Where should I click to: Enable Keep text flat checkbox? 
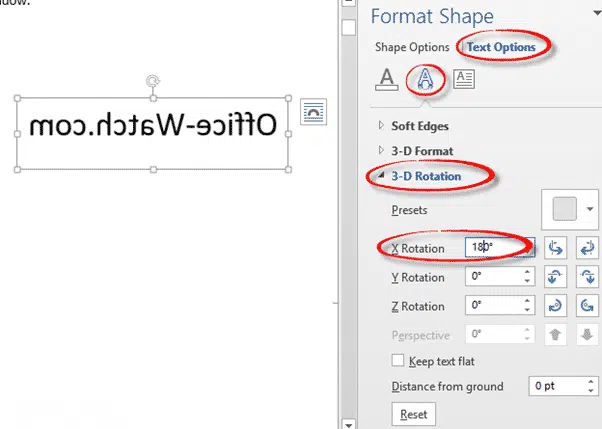point(398,361)
